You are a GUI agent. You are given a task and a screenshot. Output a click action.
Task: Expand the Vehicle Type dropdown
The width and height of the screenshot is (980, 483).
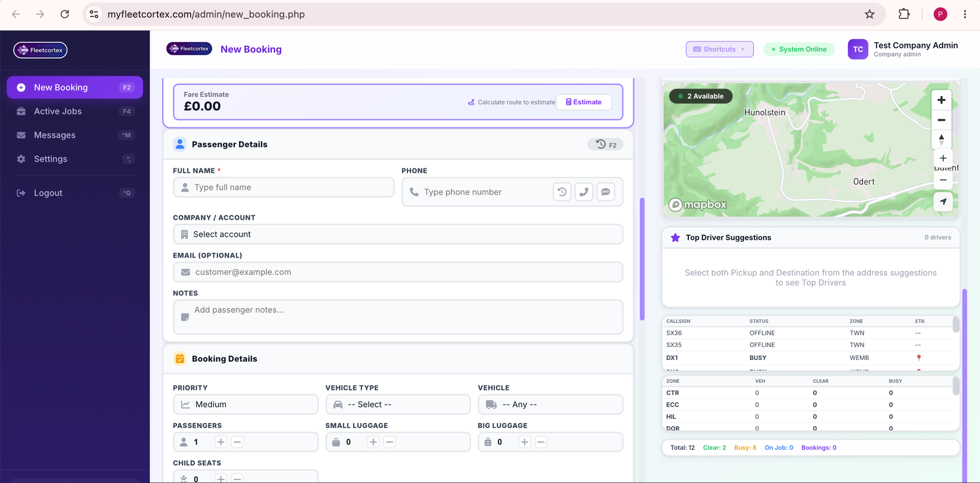click(398, 405)
